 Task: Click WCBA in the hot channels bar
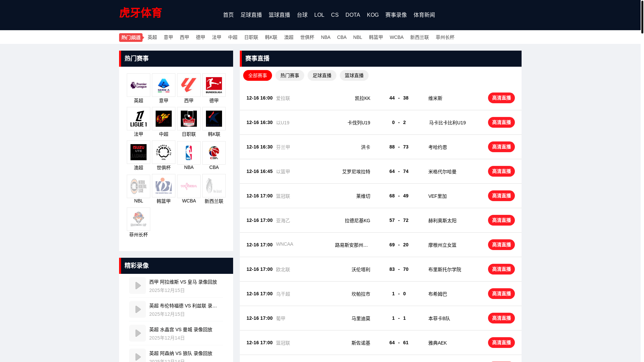pos(396,37)
